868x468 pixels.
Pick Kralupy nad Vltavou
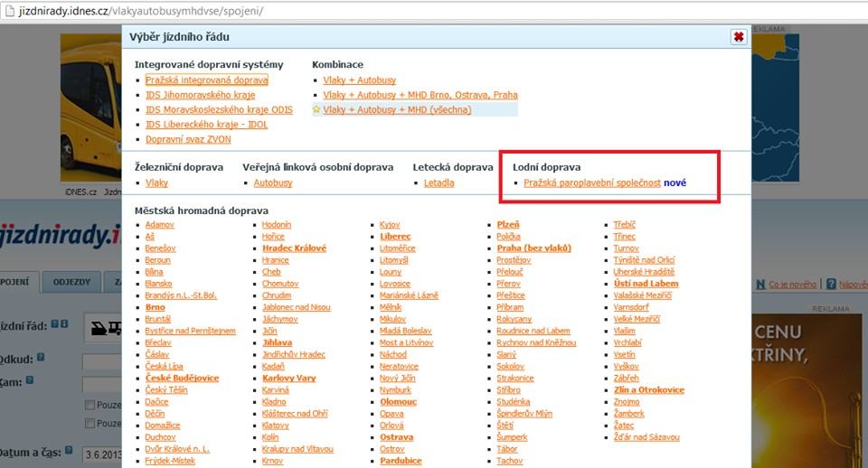[297, 449]
